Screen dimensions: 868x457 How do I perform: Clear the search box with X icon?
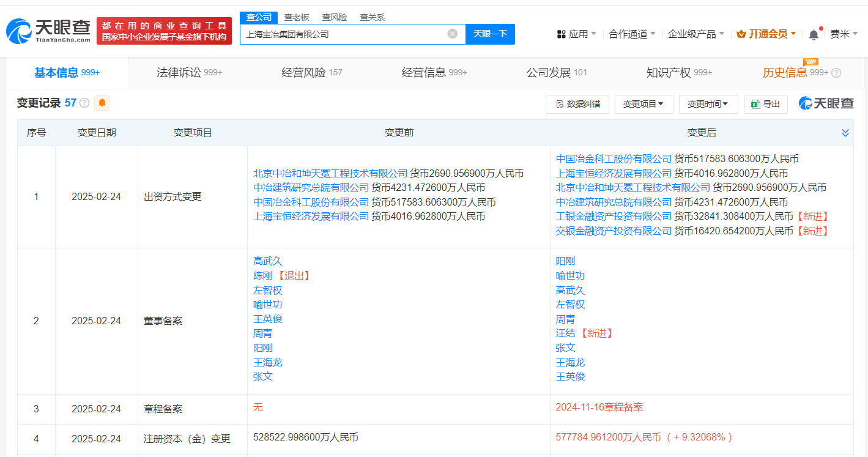(452, 34)
